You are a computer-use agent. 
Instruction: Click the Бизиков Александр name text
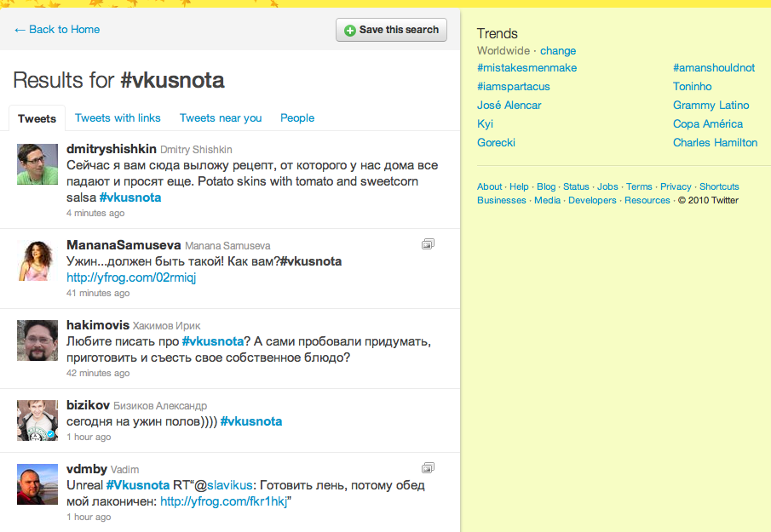click(x=160, y=406)
